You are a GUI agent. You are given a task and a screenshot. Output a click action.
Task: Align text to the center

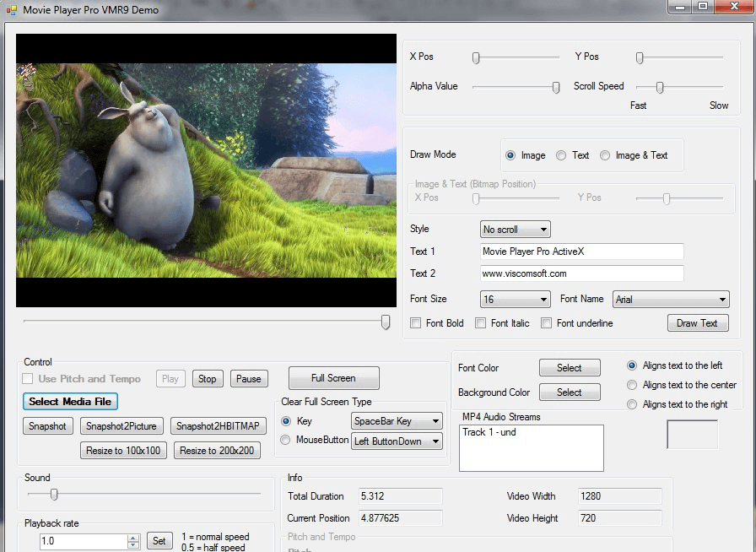[x=632, y=385]
